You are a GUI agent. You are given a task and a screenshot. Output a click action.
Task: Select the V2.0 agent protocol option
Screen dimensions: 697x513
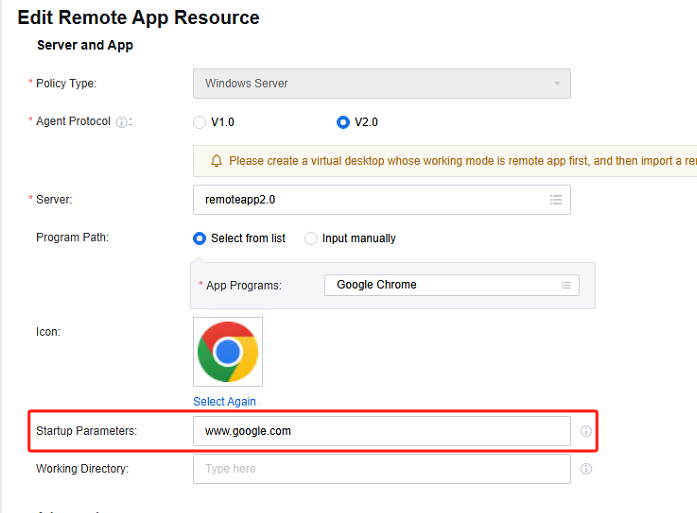coord(344,123)
